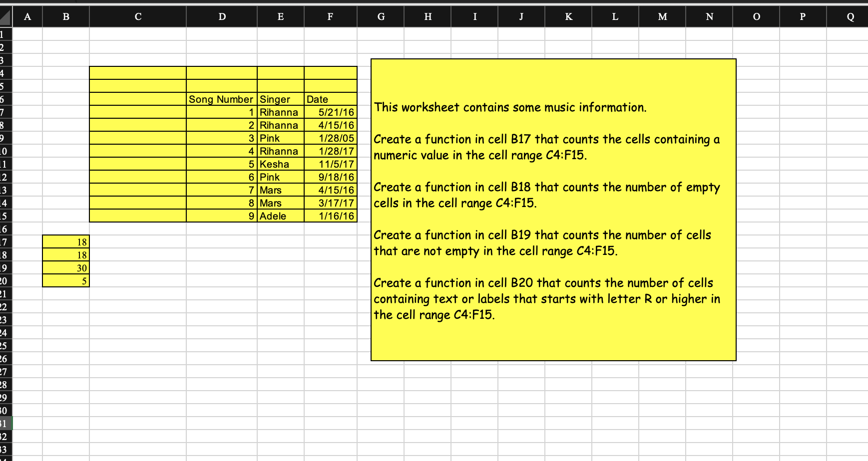Select the "Date" heading cell
This screenshot has width=868, height=461.
(331, 99)
